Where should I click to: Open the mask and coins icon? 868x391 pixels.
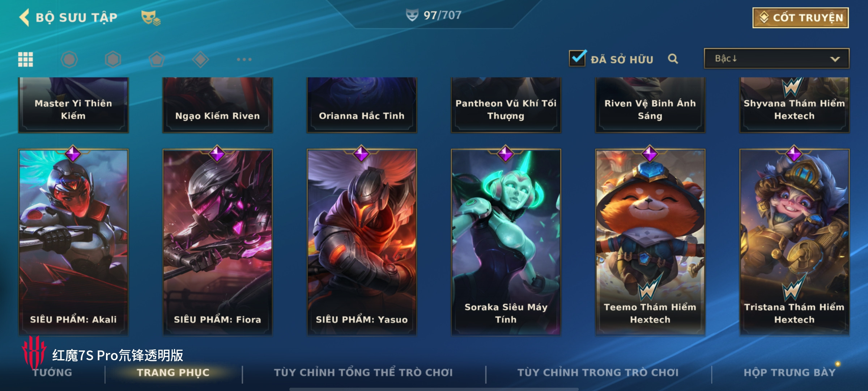pyautogui.click(x=151, y=18)
